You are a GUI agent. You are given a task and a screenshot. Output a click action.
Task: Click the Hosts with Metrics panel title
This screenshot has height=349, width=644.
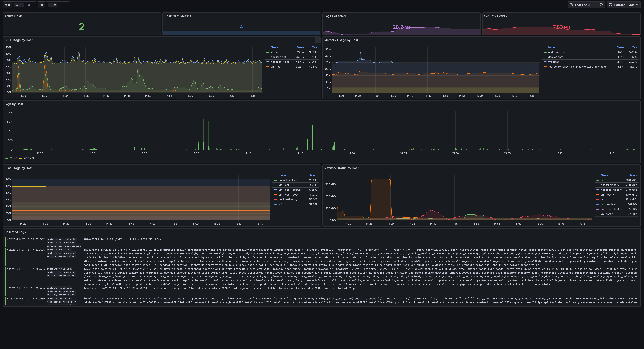click(x=178, y=16)
